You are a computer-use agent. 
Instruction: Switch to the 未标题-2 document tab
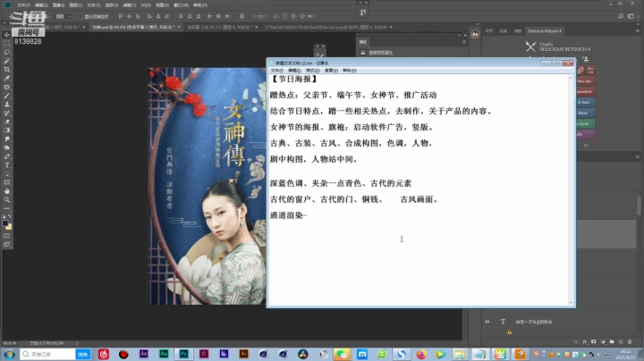(220, 27)
